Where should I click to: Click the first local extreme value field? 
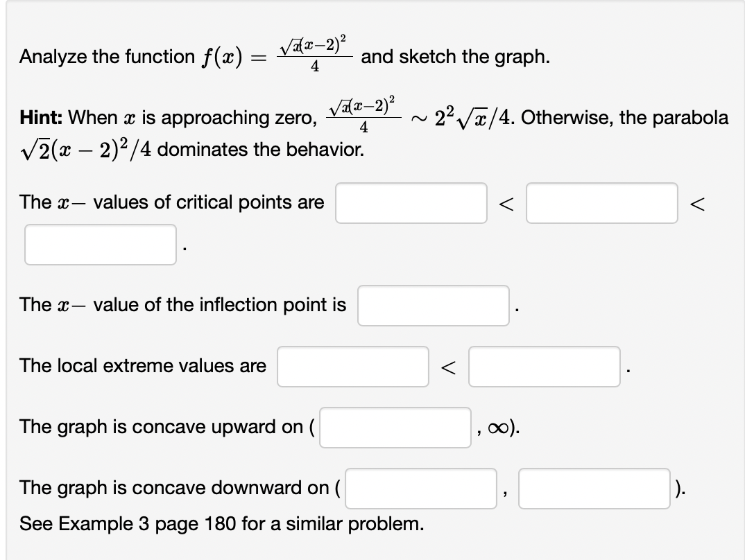click(x=352, y=367)
